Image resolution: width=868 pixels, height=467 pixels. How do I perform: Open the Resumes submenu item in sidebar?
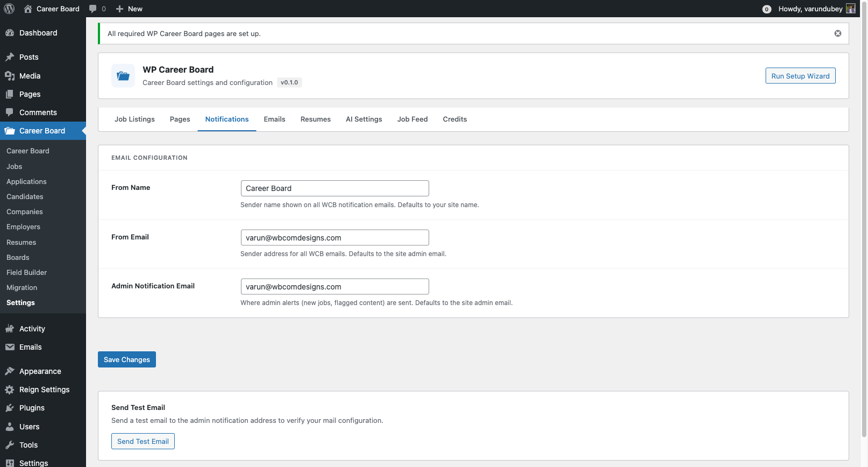[x=22, y=243]
